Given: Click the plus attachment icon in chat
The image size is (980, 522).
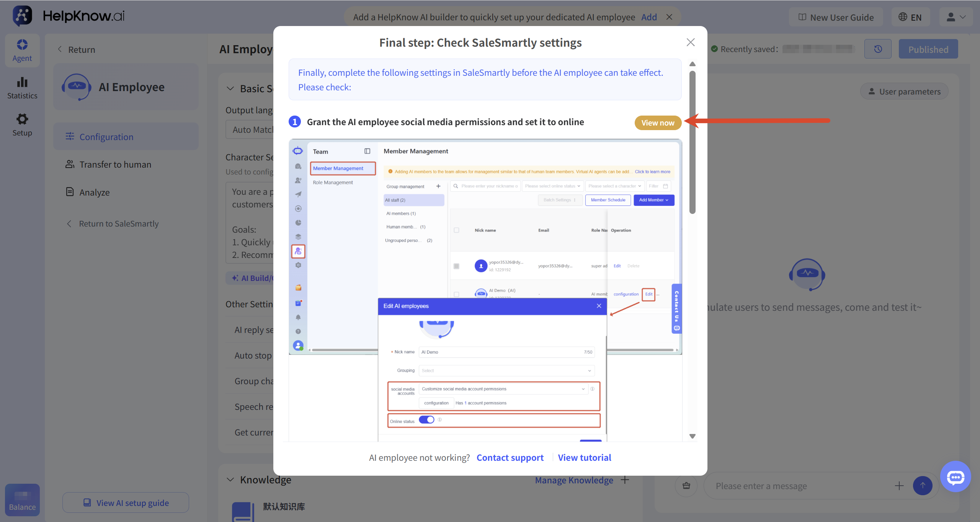Looking at the screenshot, I should click(x=899, y=486).
